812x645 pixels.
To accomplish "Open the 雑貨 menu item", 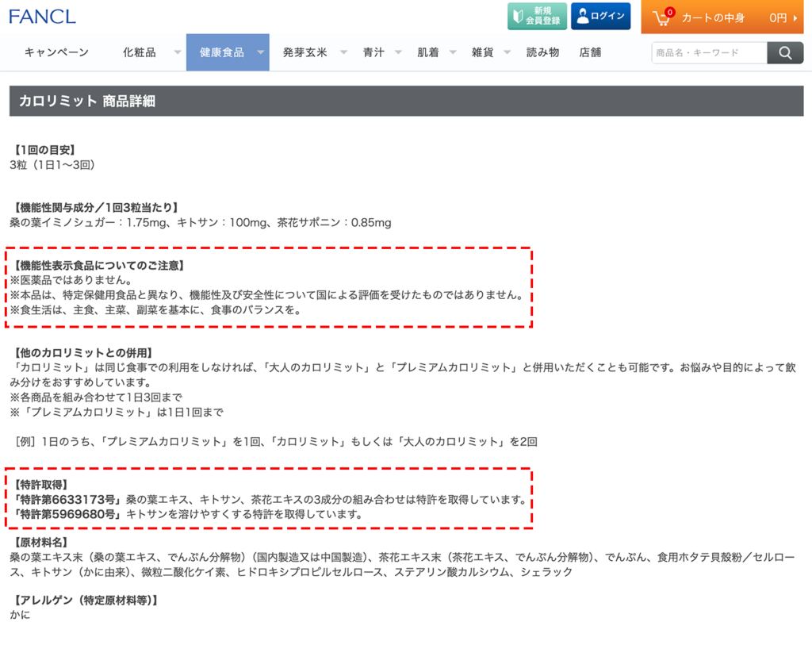I will coord(482,52).
